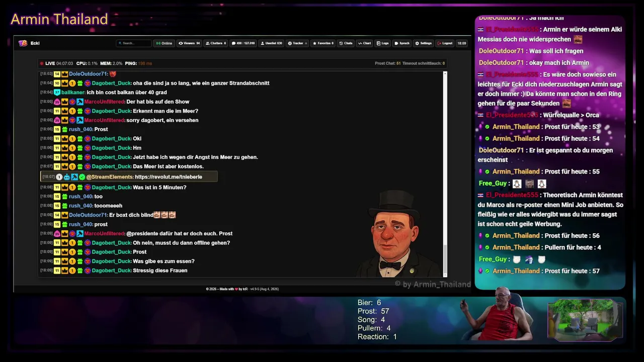Click the @StreamElements username

(x=110, y=177)
